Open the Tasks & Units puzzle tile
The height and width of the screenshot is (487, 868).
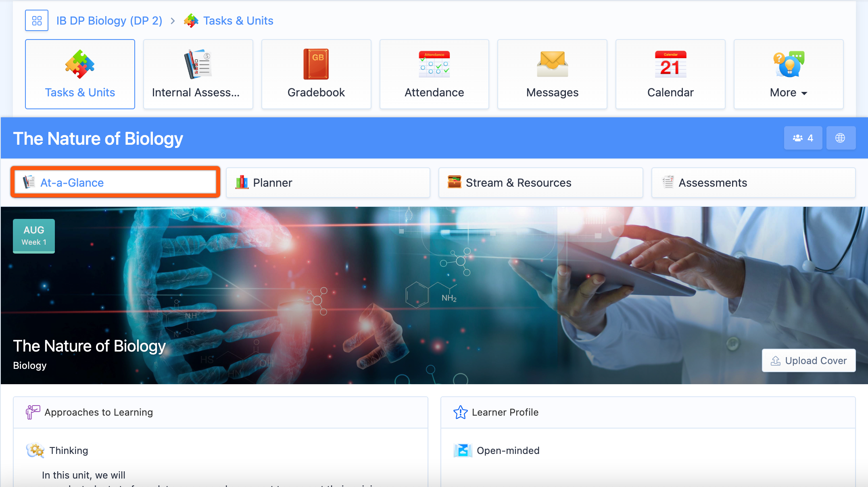80,74
